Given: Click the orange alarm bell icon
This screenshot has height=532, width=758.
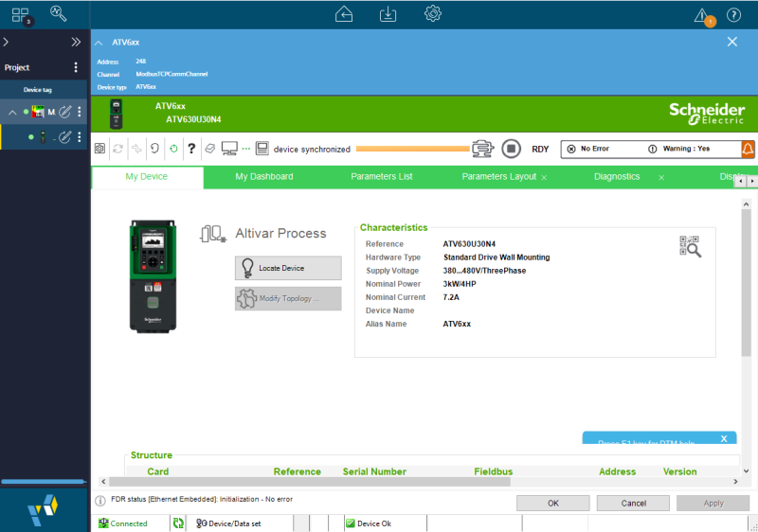Looking at the screenshot, I should click(748, 149).
